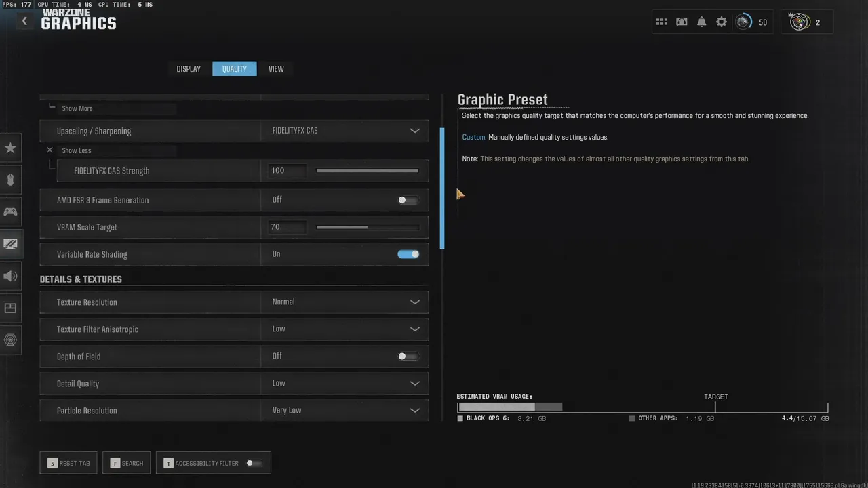The height and width of the screenshot is (488, 868).
Task: Click the Upscaling / Sharpening label
Action: [94, 131]
